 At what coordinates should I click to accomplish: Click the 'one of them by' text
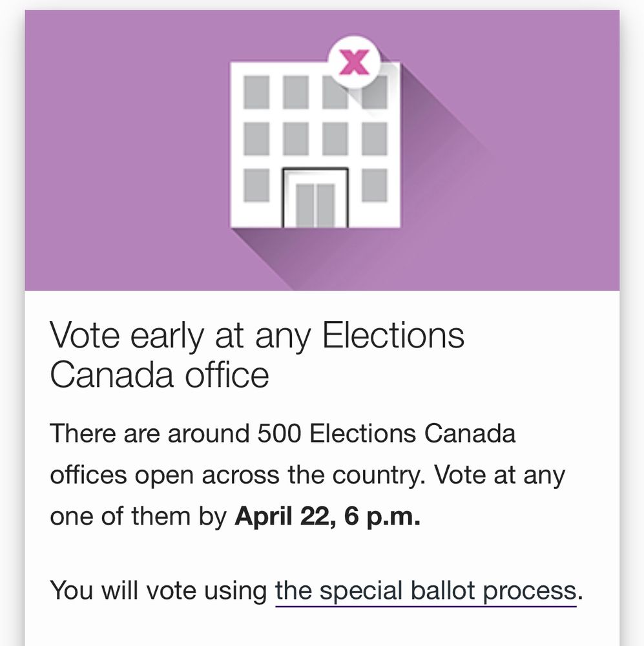(x=138, y=516)
